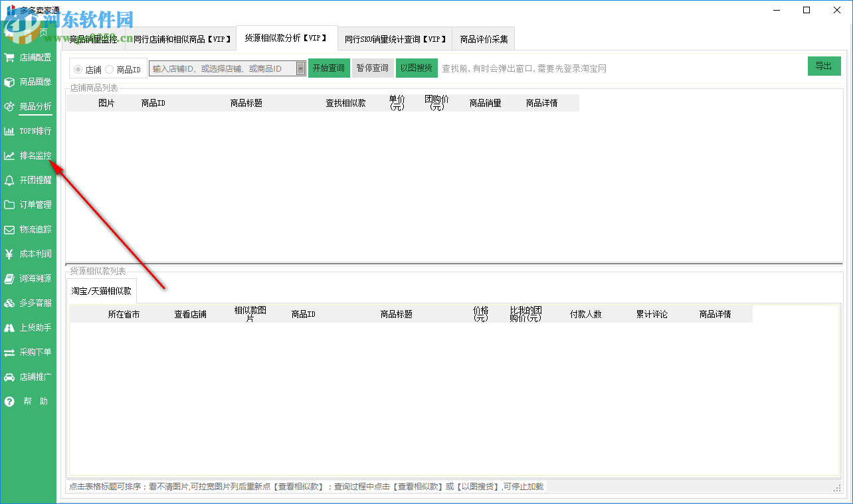Viewport: 853px width, 504px height.
Task: Select the 淘宝/天猫相似款 tab
Action: 101,291
